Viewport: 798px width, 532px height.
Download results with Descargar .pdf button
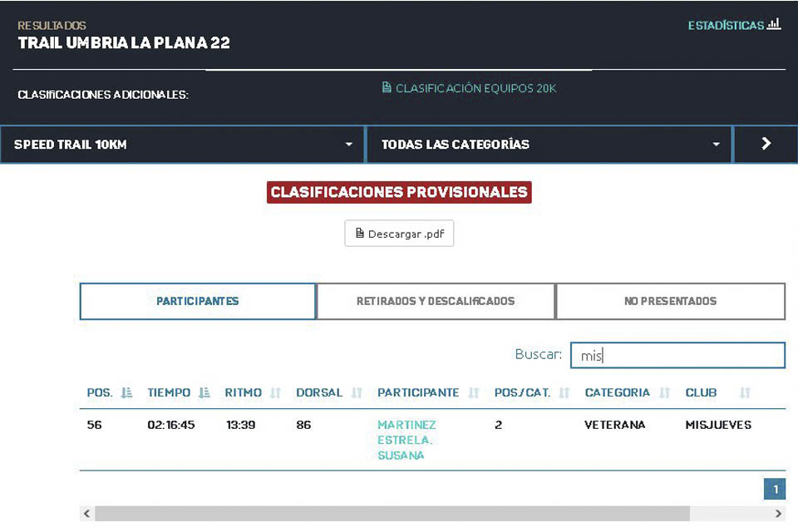pyautogui.click(x=399, y=234)
